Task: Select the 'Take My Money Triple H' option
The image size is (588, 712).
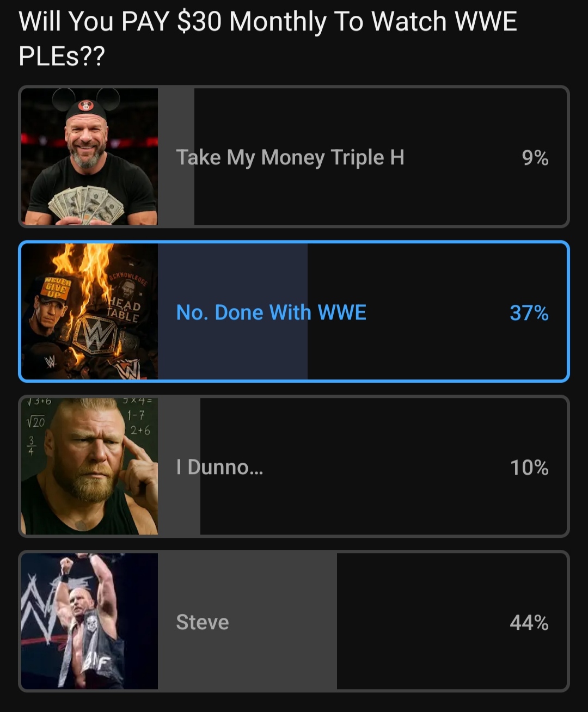Action: (x=294, y=156)
